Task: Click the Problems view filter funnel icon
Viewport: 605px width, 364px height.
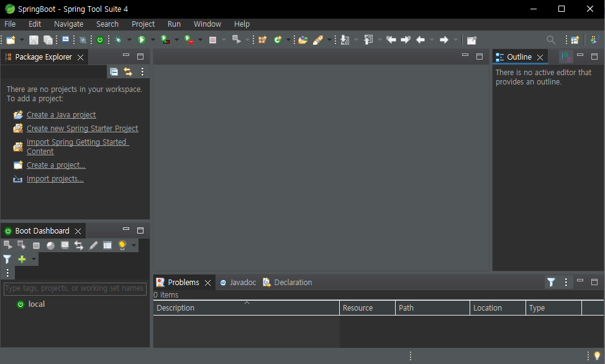Action: pyautogui.click(x=552, y=283)
